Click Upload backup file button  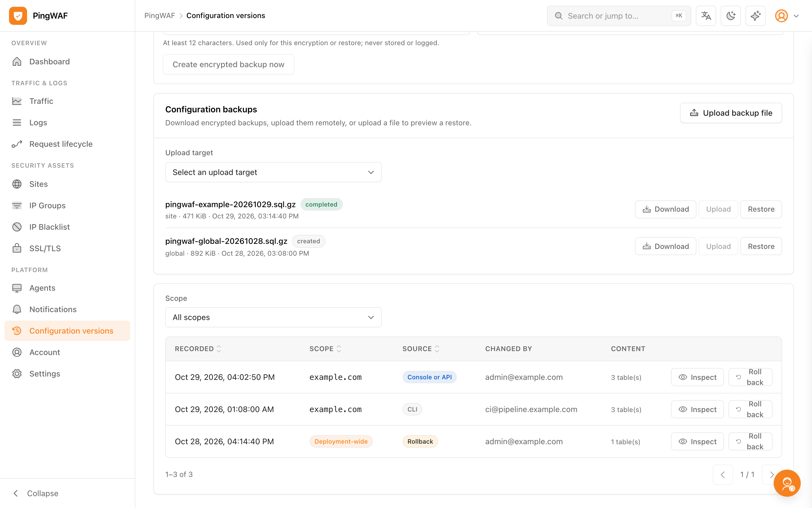(x=731, y=113)
